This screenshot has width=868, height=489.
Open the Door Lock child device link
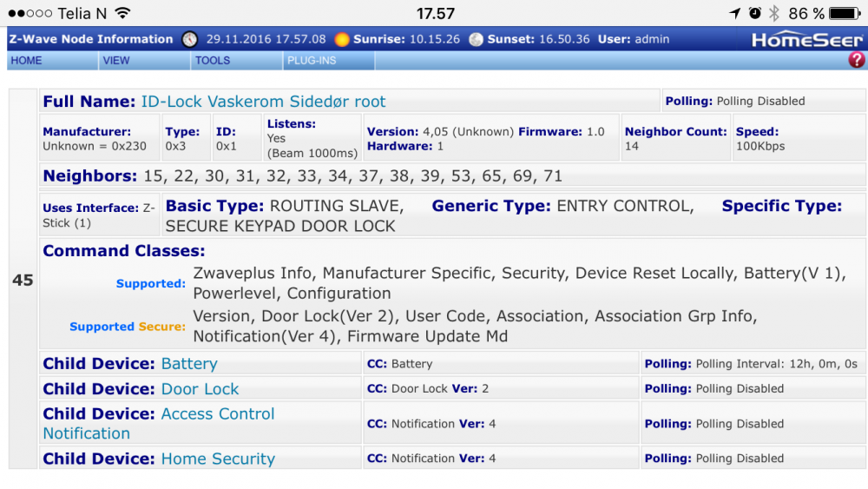coord(200,389)
